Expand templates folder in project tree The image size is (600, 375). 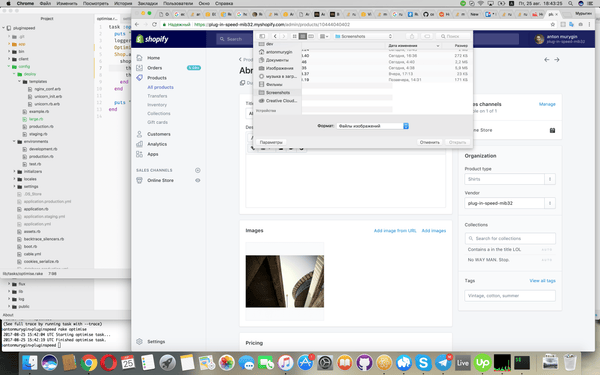coord(20,82)
